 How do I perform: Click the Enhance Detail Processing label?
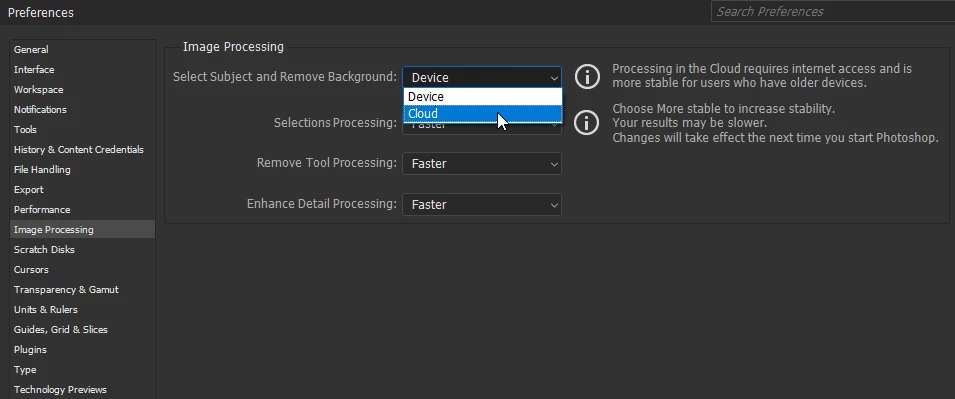322,204
